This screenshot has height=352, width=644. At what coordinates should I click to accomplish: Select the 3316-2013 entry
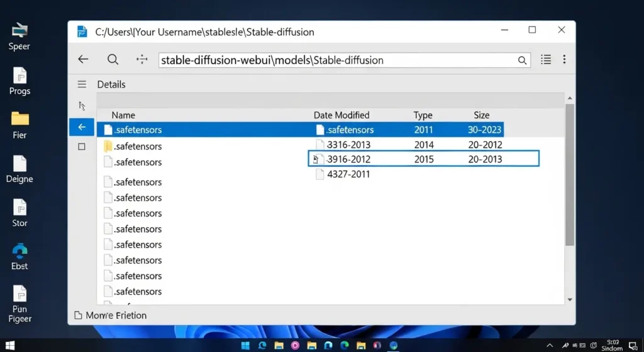(x=343, y=144)
